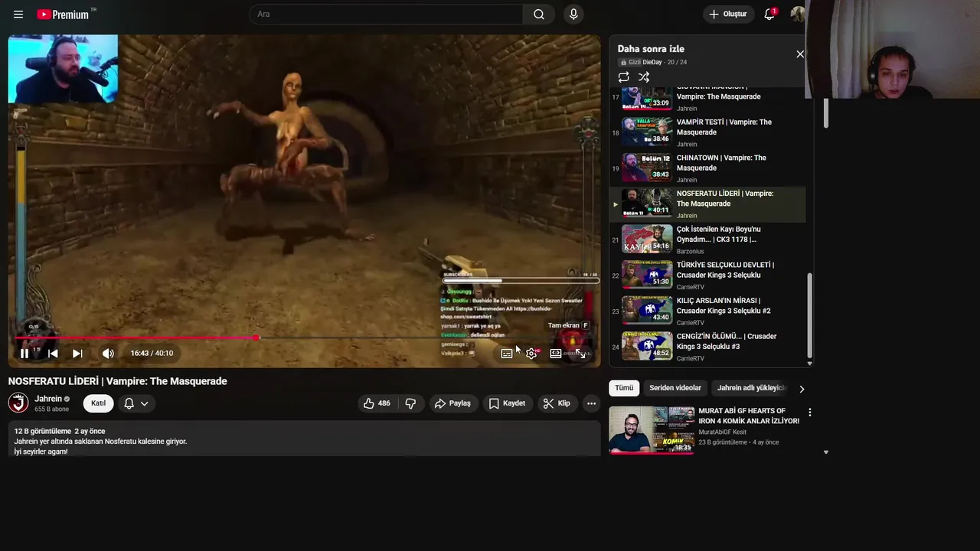This screenshot has width=980, height=551.
Task: Seek on the red video progress bar
Action: (304, 337)
